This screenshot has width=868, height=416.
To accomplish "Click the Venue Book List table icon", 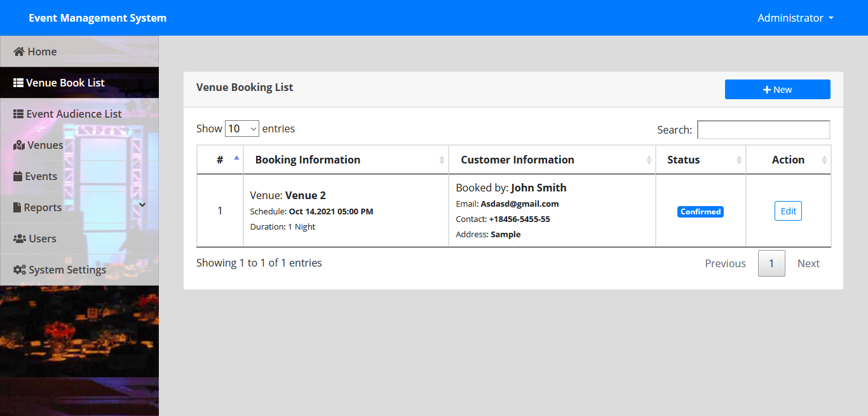I will pos(18,83).
